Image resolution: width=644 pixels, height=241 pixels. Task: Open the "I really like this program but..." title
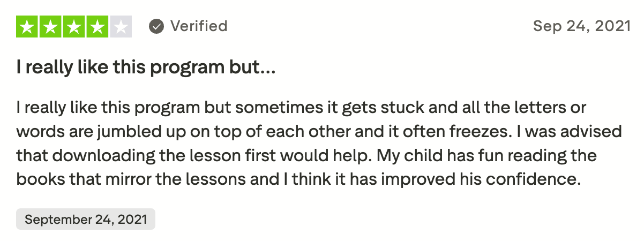[x=146, y=69]
